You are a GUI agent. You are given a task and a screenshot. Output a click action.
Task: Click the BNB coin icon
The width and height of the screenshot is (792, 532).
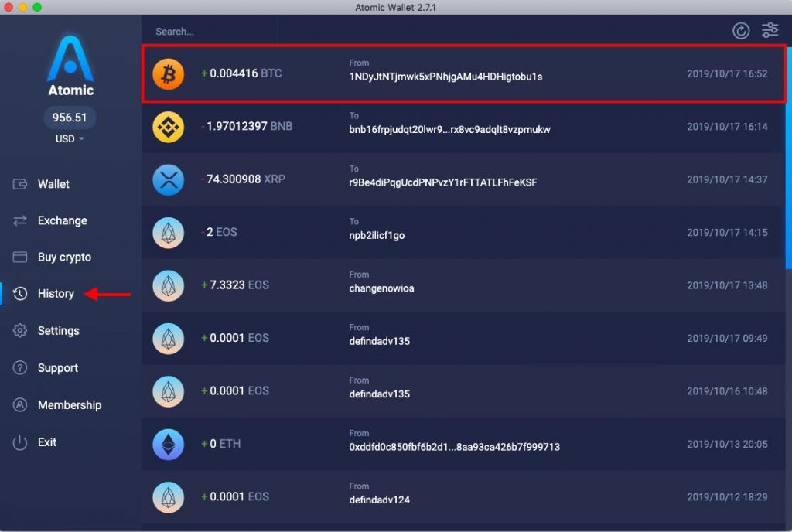pyautogui.click(x=168, y=127)
